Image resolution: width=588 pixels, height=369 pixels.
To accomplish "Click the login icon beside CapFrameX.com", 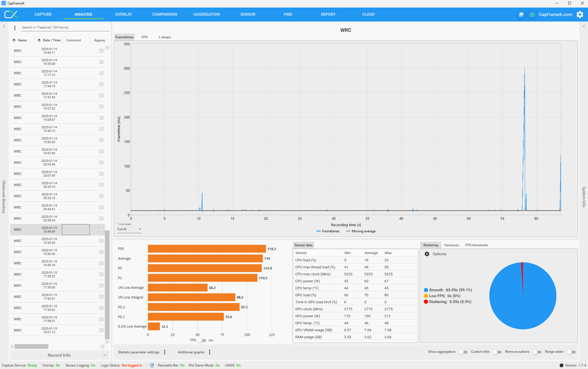I will pos(532,15).
